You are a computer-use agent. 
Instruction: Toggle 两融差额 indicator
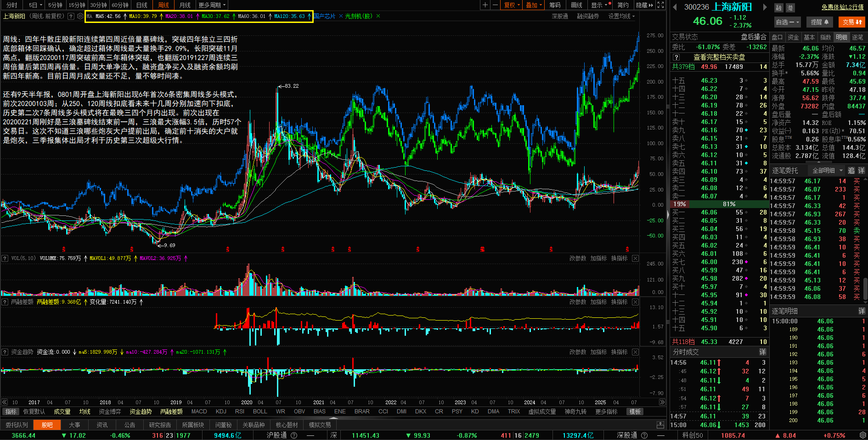[171, 412]
